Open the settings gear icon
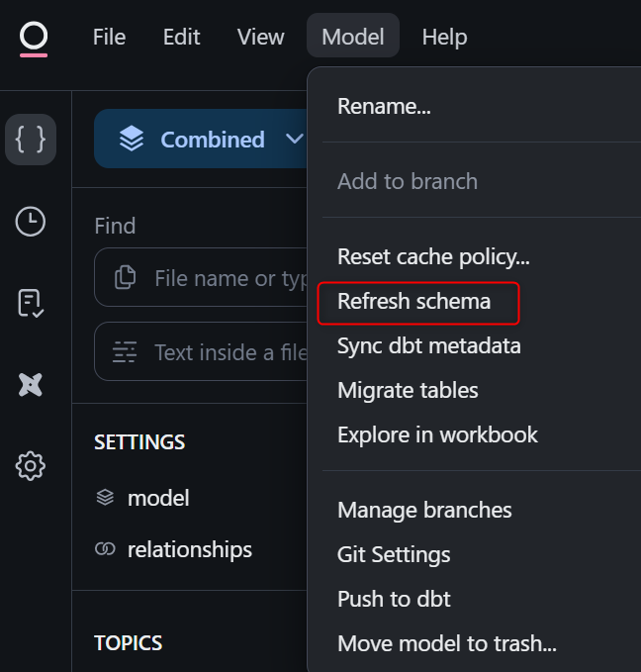This screenshot has height=672, width=641. (x=31, y=465)
